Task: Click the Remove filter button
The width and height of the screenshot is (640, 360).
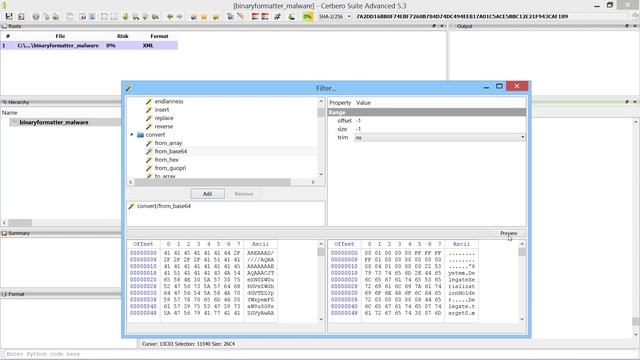Action: coord(244,194)
